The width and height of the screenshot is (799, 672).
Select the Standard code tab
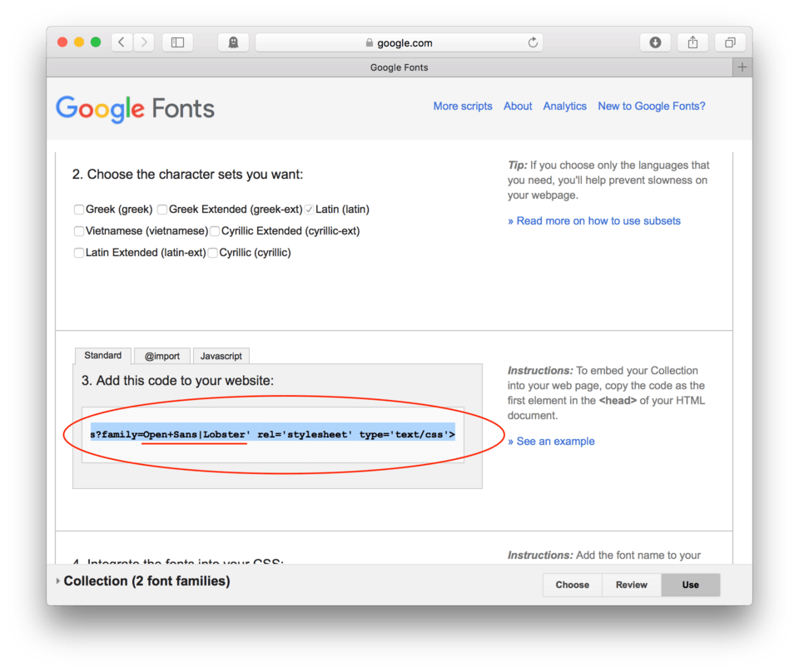[103, 355]
